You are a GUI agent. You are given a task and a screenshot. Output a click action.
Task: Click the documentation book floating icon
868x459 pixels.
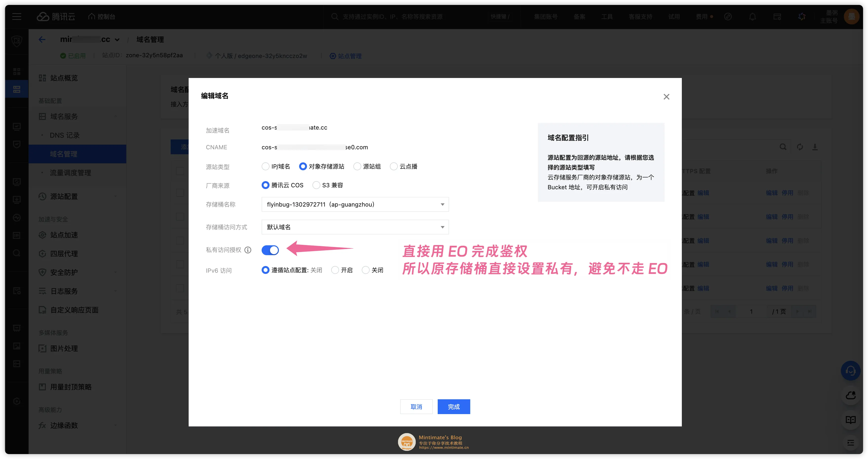coord(850,420)
